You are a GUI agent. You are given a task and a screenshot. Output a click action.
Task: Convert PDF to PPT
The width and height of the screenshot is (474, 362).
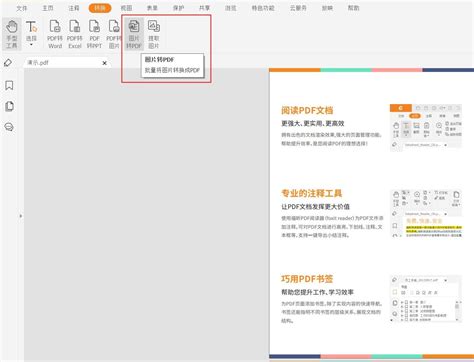pyautogui.click(x=94, y=34)
